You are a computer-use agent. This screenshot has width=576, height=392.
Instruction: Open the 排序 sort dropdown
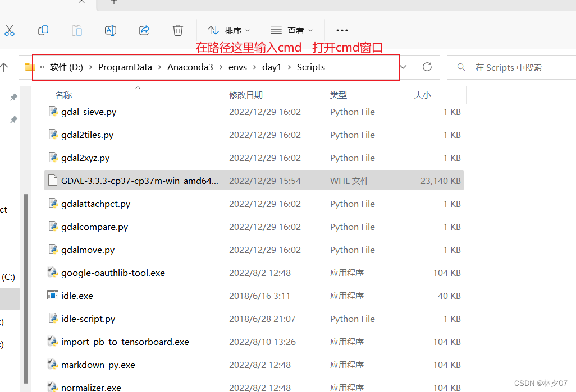coord(228,30)
